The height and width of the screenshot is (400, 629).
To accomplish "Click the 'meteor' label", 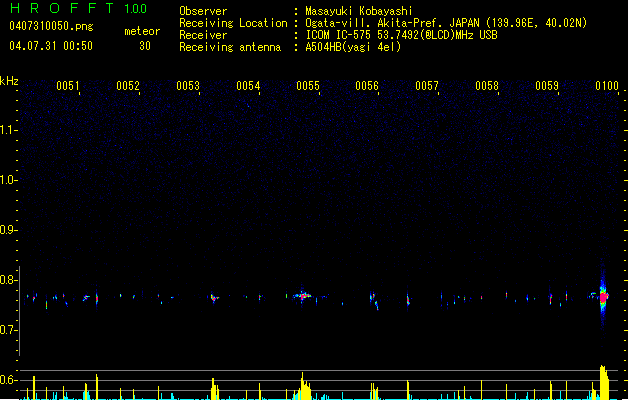I will (142, 31).
